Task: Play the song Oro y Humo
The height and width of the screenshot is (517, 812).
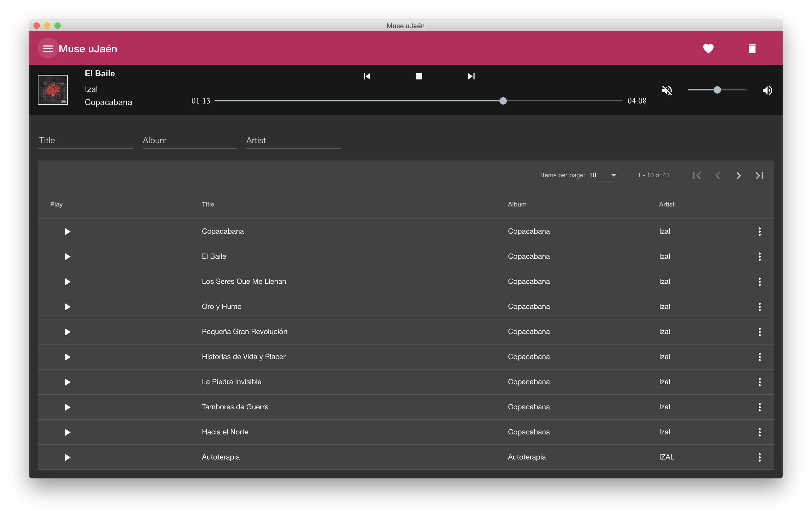Action: coord(67,307)
